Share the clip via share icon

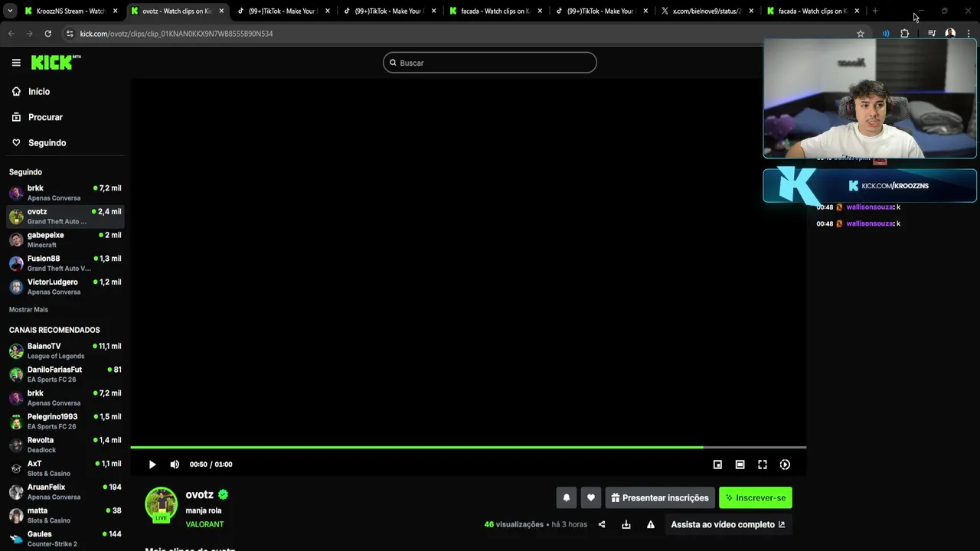click(602, 524)
